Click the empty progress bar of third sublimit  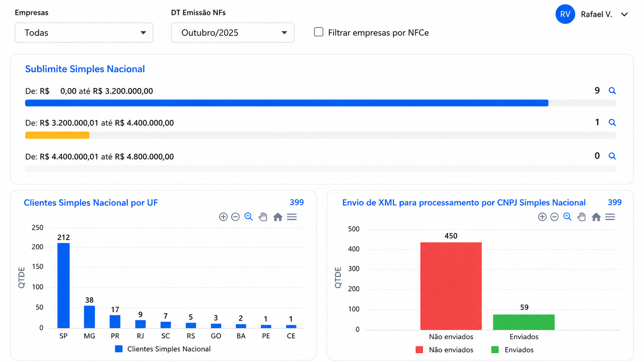pyautogui.click(x=320, y=168)
